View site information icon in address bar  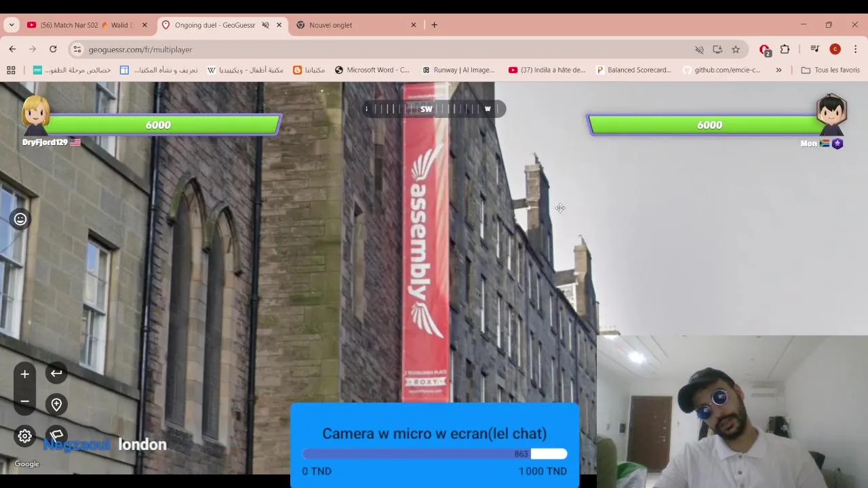pos(77,49)
